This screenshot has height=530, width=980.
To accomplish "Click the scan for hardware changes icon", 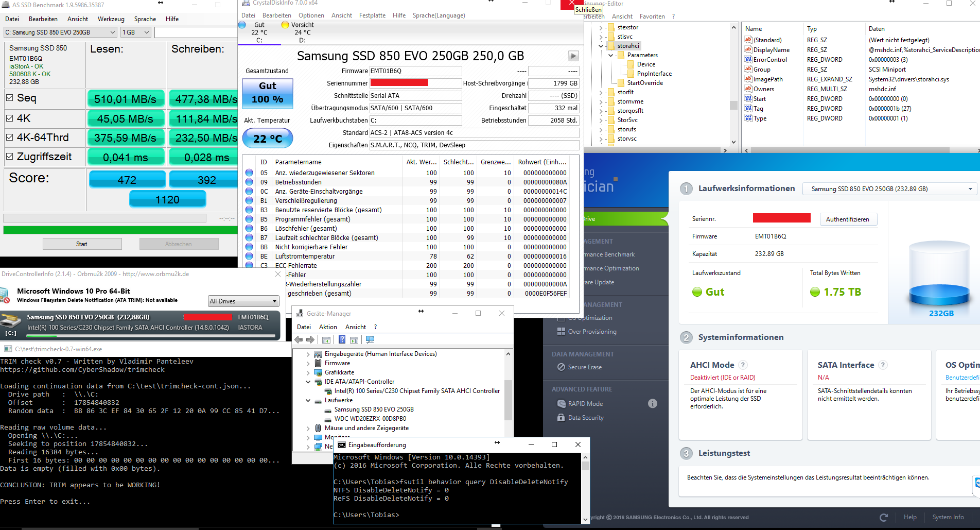I will 370,340.
